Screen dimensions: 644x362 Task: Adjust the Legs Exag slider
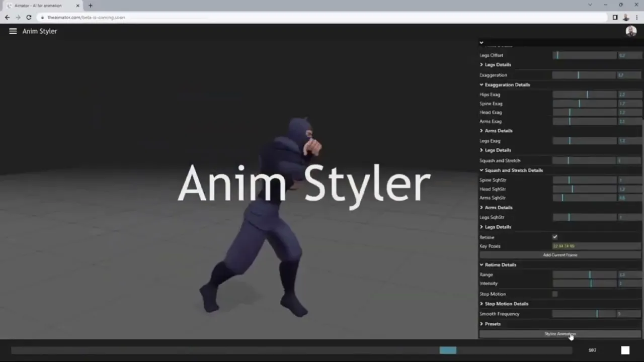click(x=585, y=141)
